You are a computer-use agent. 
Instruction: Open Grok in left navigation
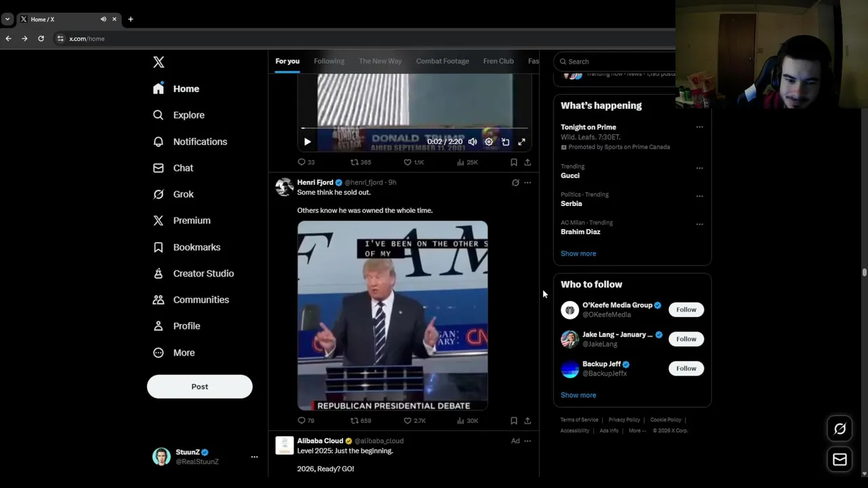(x=174, y=195)
